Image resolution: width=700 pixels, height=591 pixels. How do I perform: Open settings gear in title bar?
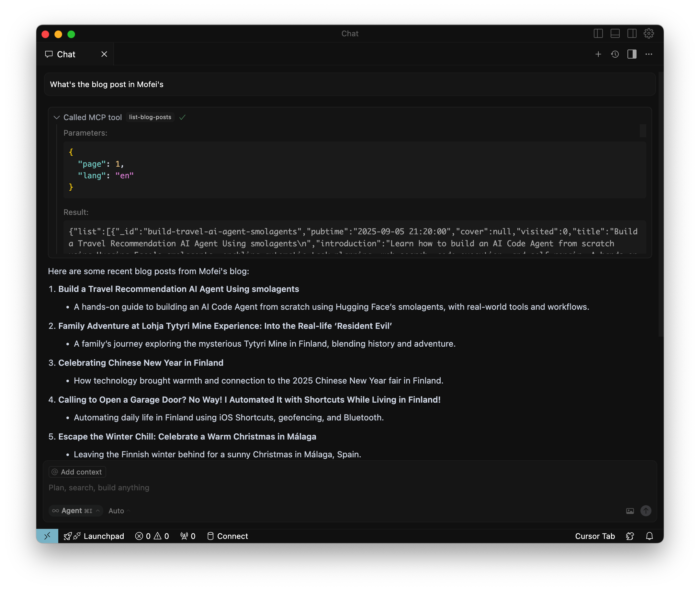click(649, 34)
